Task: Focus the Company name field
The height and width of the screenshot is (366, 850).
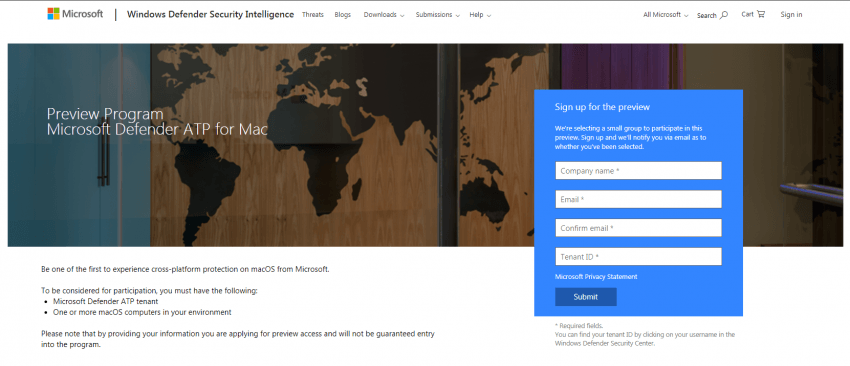Action: (639, 170)
